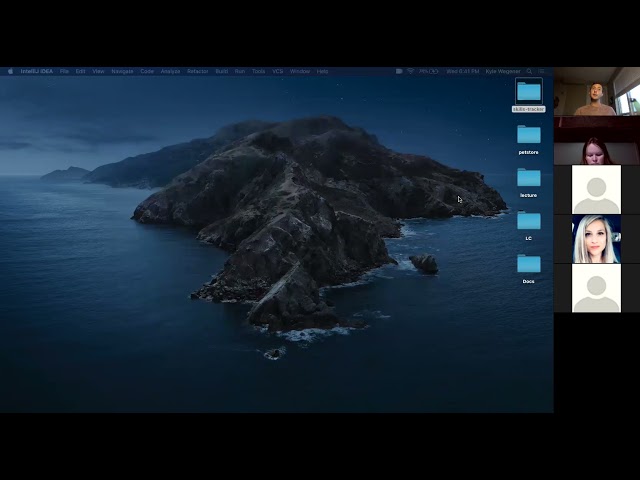Open the VCS menu

coord(278,71)
